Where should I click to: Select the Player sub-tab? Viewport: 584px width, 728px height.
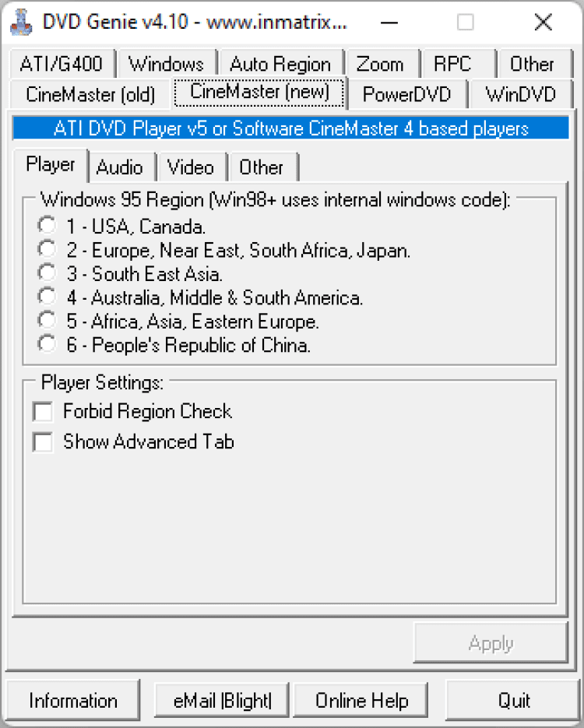click(x=50, y=164)
